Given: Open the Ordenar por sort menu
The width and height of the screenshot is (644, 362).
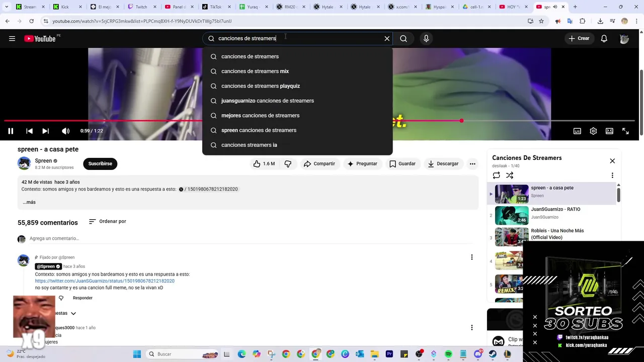Looking at the screenshot, I should [x=107, y=222].
